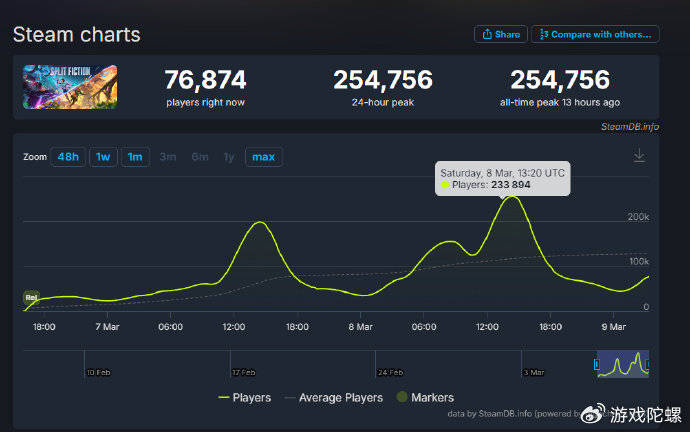Click the 7 Mar axis label

click(107, 327)
